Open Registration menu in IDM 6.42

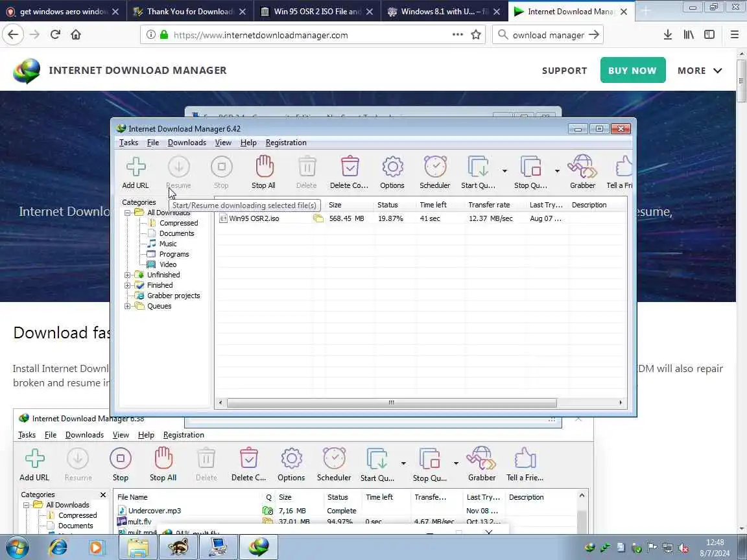[286, 143]
